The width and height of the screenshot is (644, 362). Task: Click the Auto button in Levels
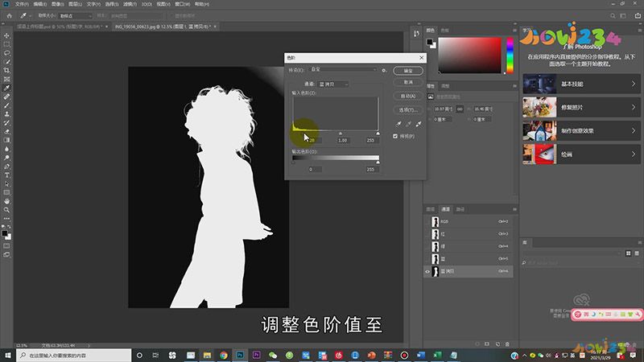tap(408, 96)
